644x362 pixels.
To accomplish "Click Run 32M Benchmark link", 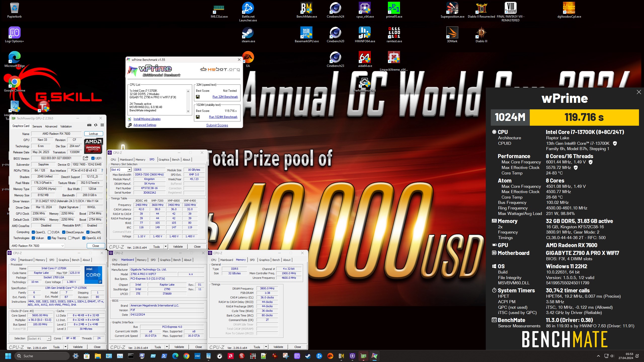I will (225, 97).
